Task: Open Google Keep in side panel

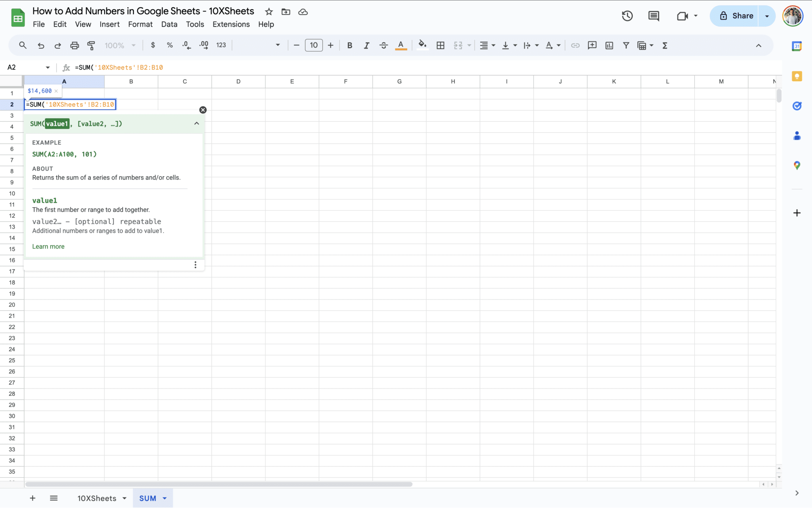Action: tap(797, 76)
